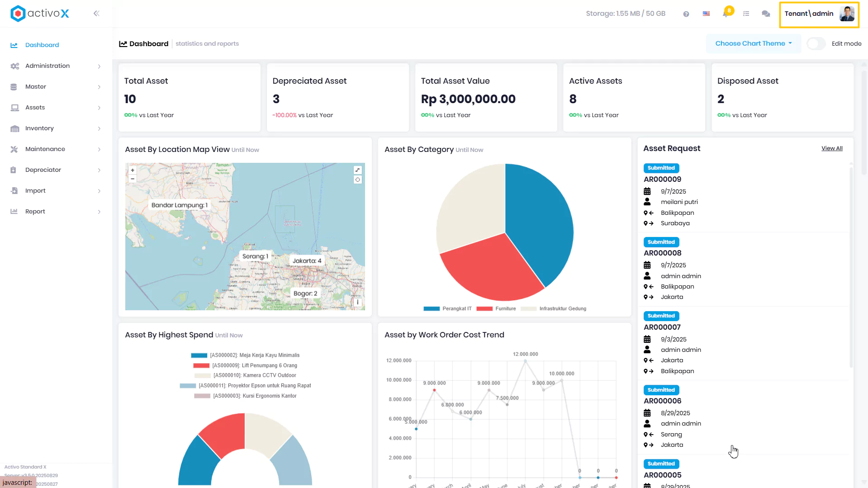Select the Dashboard sidebar item
This screenshot has height=488, width=868.
56,45
